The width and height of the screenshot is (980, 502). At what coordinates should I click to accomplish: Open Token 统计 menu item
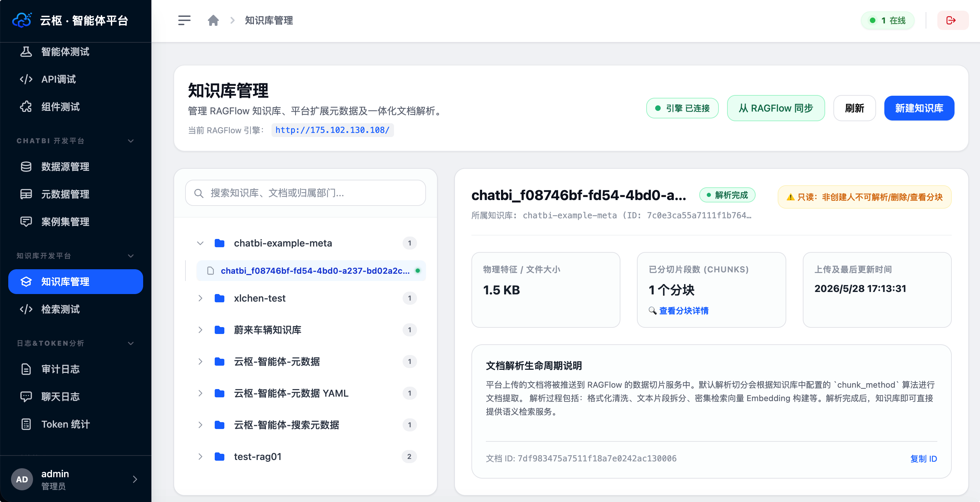tap(76, 425)
